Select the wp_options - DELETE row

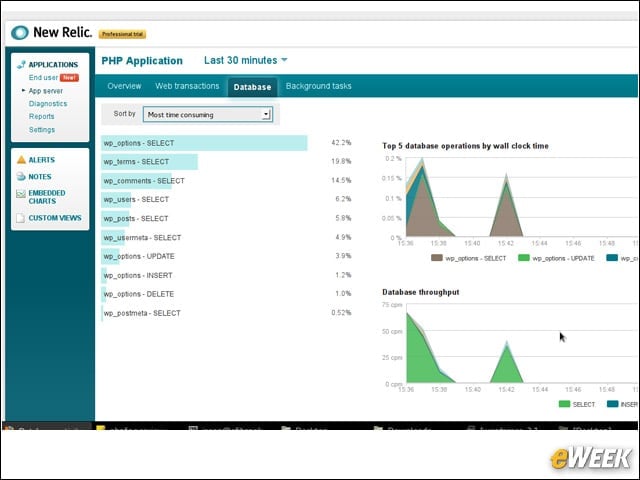(x=226, y=294)
